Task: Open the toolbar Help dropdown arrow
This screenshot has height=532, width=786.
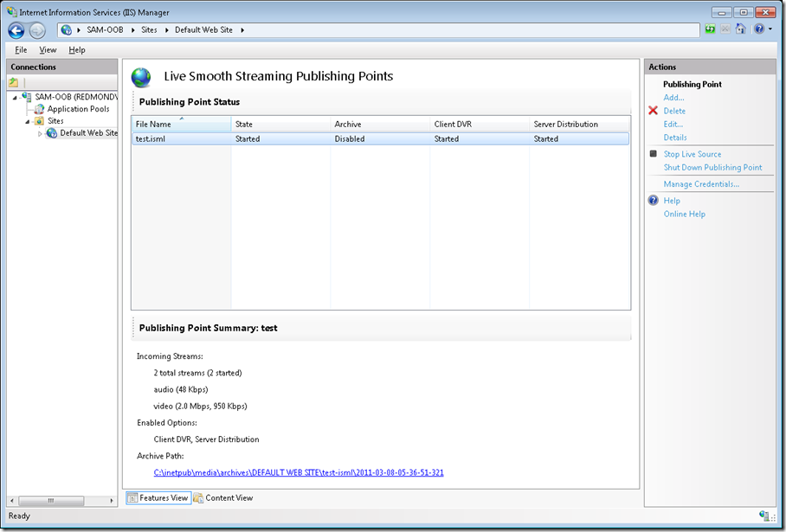Action: click(770, 29)
